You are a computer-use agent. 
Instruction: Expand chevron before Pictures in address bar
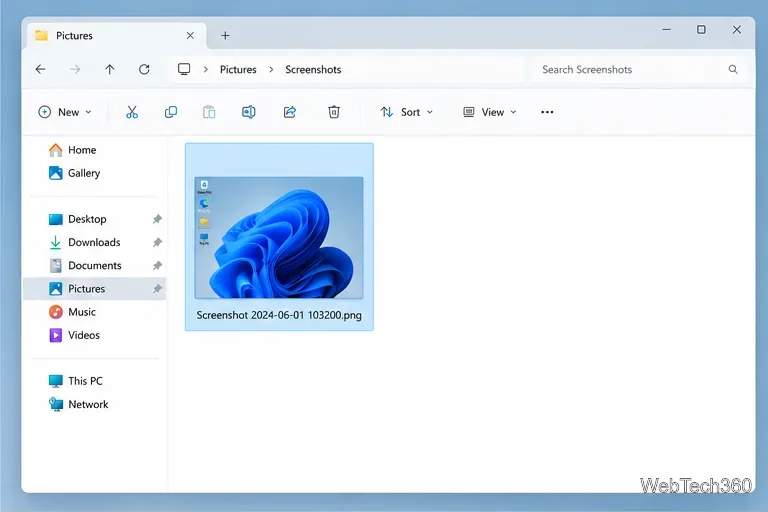click(x=206, y=70)
